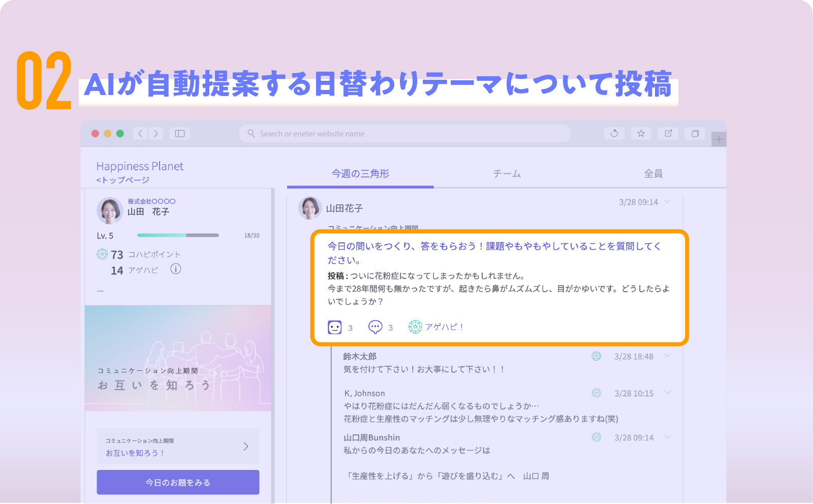
Task: Open the browser tab overview icon
Action: [x=695, y=134]
